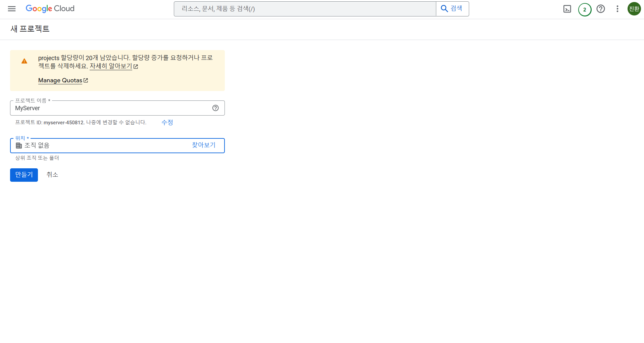This screenshot has width=644, height=343.
Task: Activate Cloud Shell terminal
Action: (x=567, y=9)
